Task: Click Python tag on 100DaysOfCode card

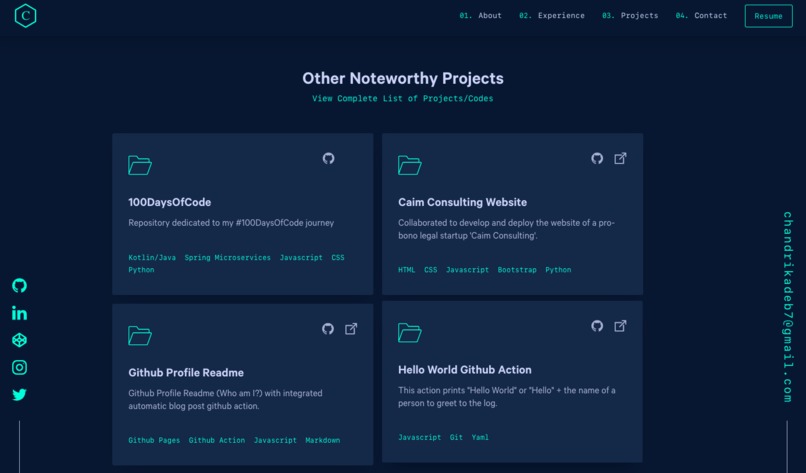Action: 141,270
